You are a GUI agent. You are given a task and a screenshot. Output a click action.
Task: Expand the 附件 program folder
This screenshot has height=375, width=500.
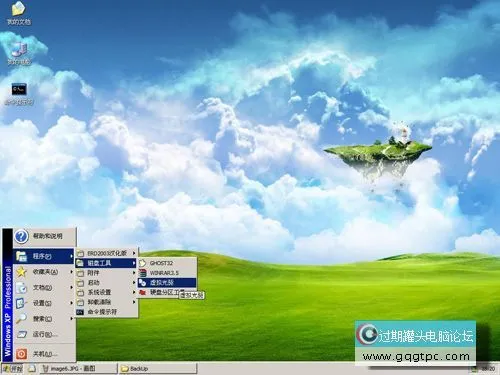(x=106, y=273)
